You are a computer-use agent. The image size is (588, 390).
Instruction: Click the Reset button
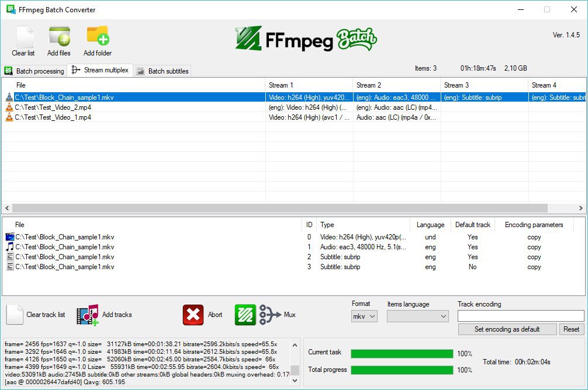571,329
